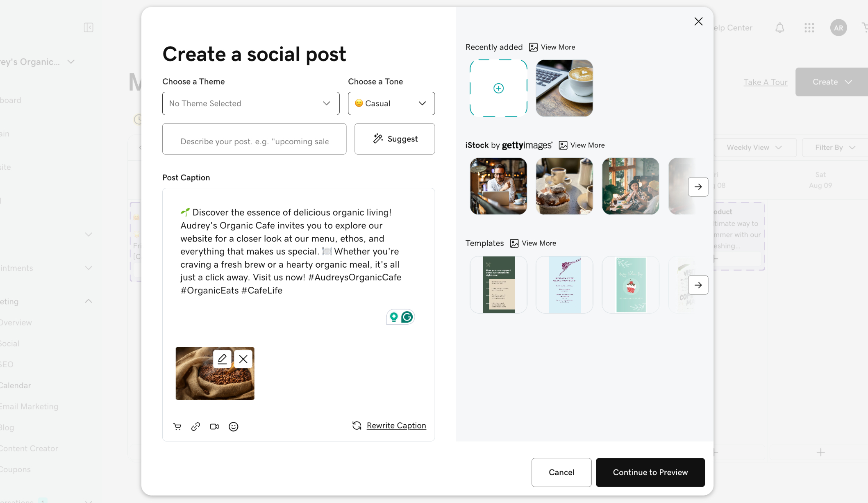Open Coupons in the sidebar
Viewport: 868px width, 503px height.
click(x=15, y=469)
